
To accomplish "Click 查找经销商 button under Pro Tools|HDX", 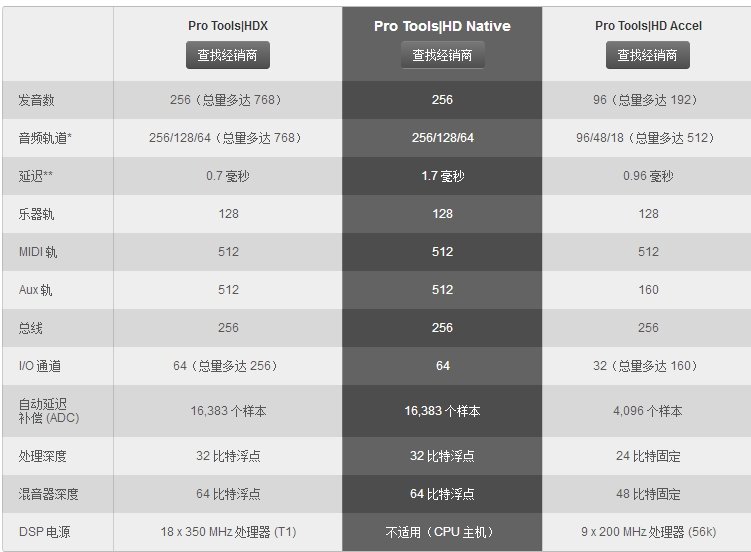I will click(x=228, y=55).
